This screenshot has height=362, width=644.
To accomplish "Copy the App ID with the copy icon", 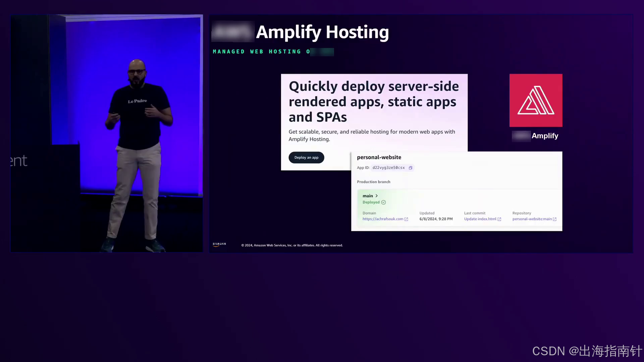I will [410, 168].
